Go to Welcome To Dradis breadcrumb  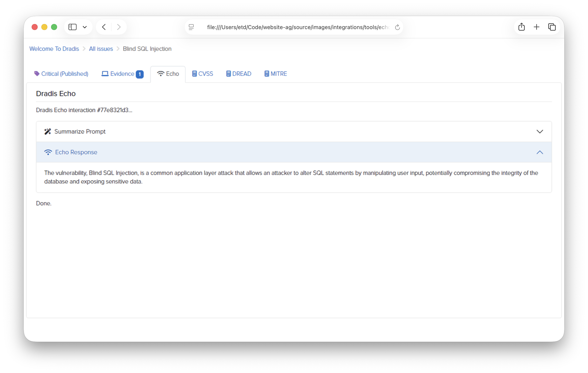(x=54, y=49)
